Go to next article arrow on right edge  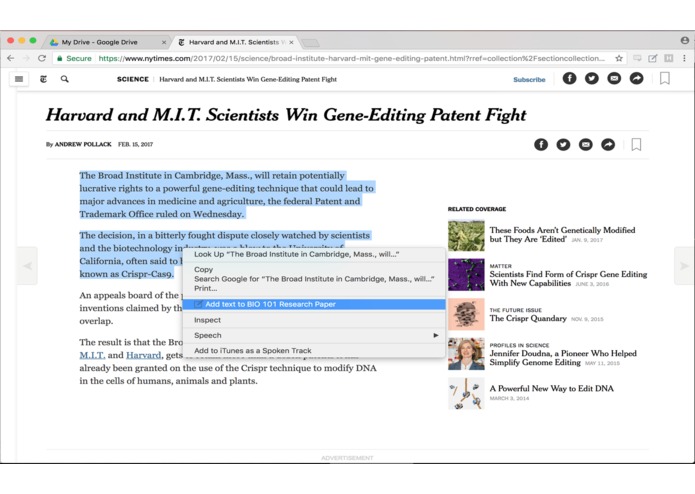click(684, 266)
